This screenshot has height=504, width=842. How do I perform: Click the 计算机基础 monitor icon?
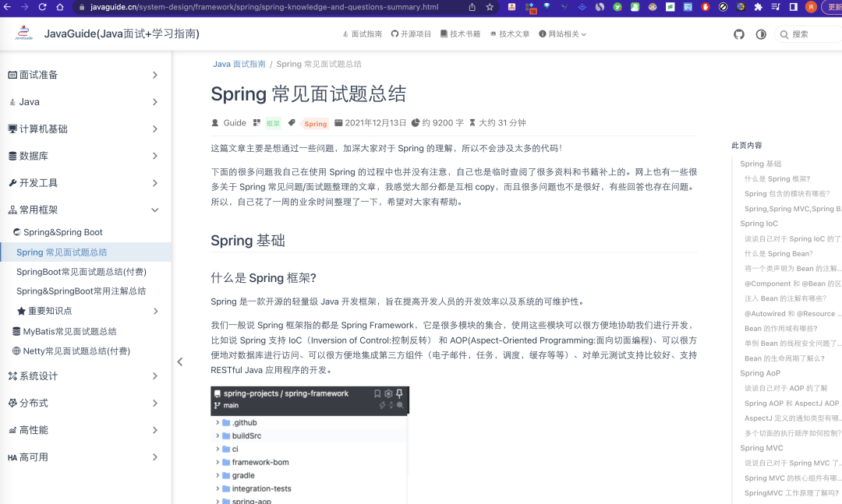coord(12,129)
